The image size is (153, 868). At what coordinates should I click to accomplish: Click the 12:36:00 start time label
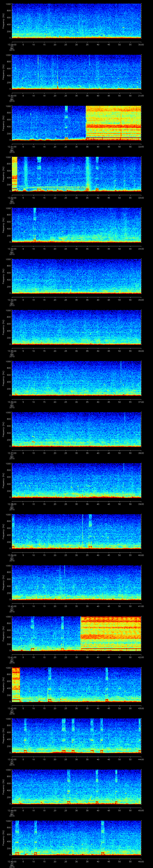12,402
